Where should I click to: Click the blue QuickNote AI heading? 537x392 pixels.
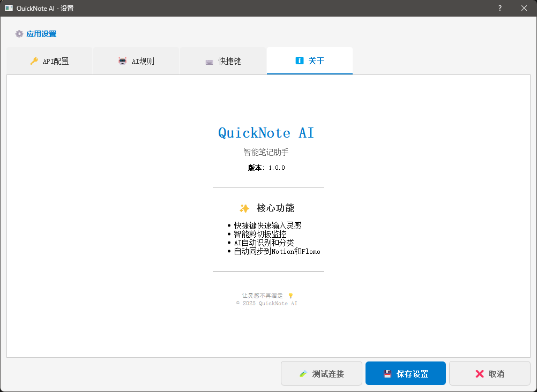266,133
